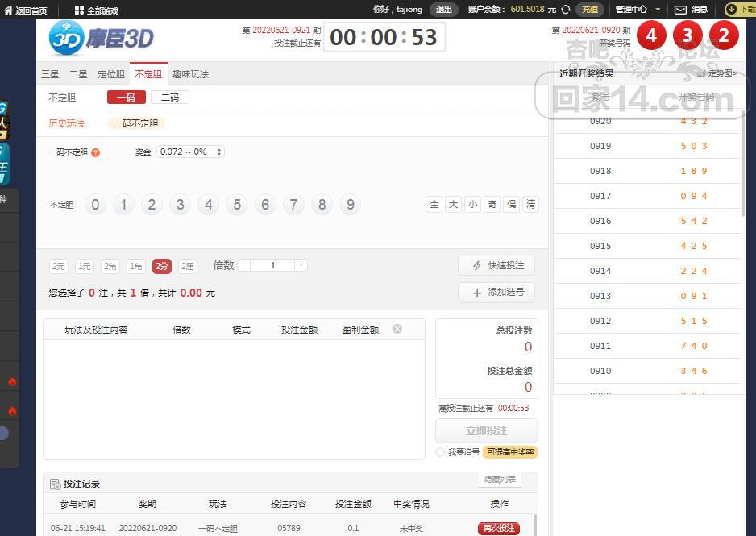Click the balance refresh icon
Image resolution: width=756 pixels, height=536 pixels.
pyautogui.click(x=566, y=9)
